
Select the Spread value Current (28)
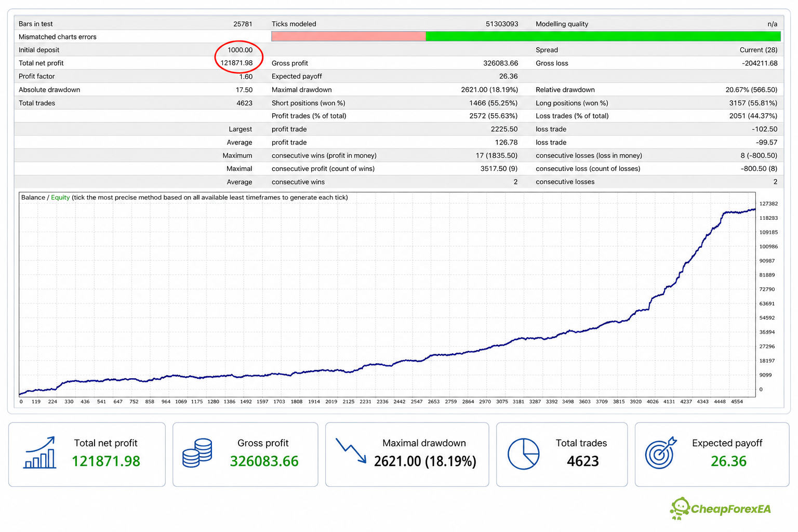click(759, 50)
